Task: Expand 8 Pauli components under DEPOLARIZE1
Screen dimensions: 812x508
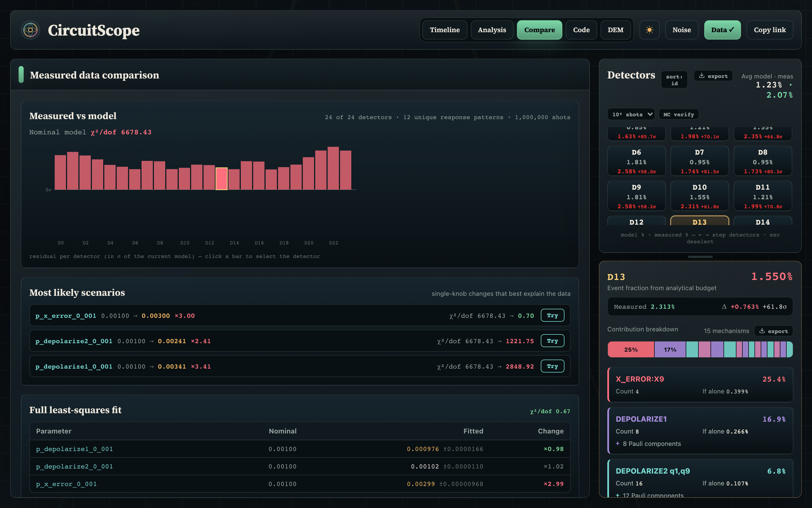Action: coord(648,444)
